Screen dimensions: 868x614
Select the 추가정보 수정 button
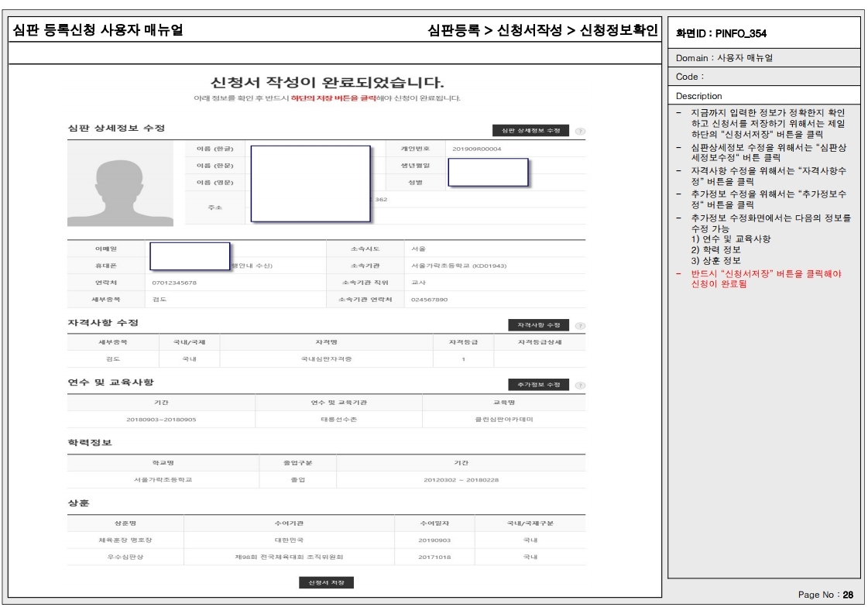(538, 385)
